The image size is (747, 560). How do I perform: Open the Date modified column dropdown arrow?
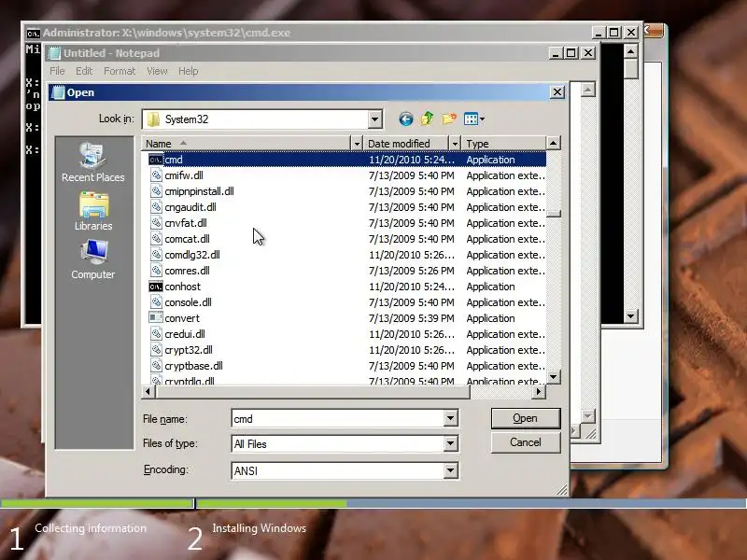[x=455, y=144]
